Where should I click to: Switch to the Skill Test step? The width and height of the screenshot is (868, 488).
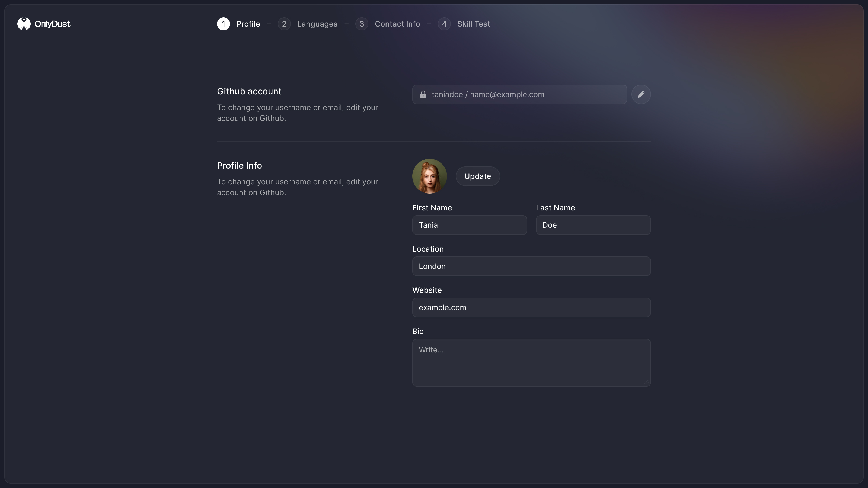(473, 24)
